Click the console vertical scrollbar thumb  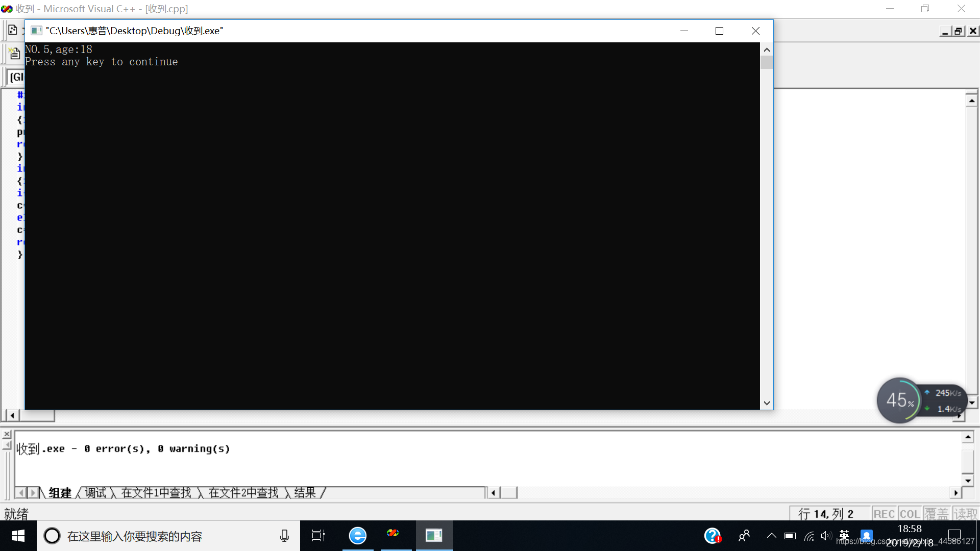pyautogui.click(x=767, y=63)
